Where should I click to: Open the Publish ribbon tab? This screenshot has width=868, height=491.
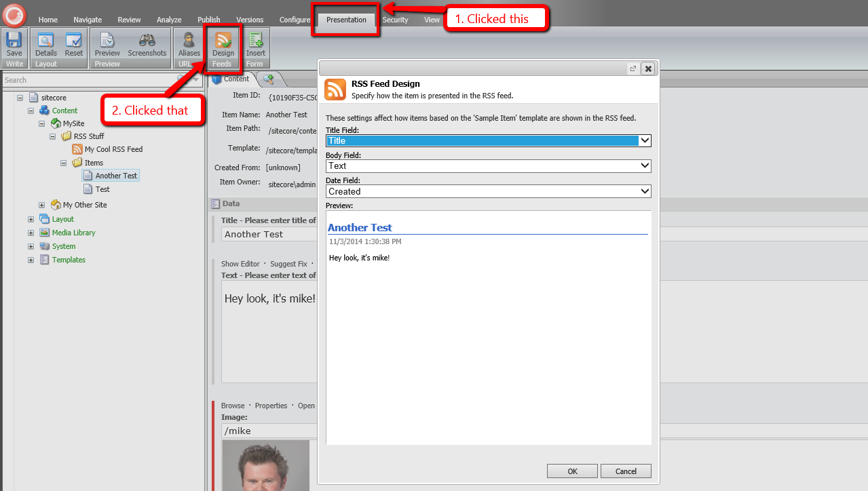[x=209, y=20]
